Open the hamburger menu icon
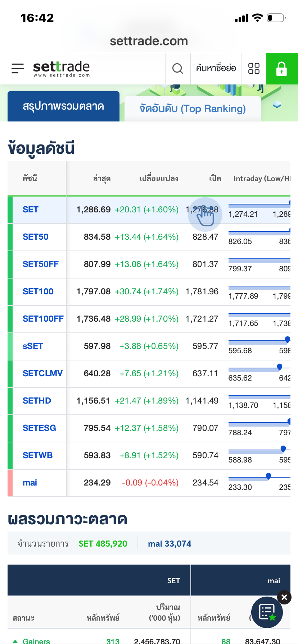Image resolution: width=298 pixels, height=644 pixels. click(x=17, y=68)
